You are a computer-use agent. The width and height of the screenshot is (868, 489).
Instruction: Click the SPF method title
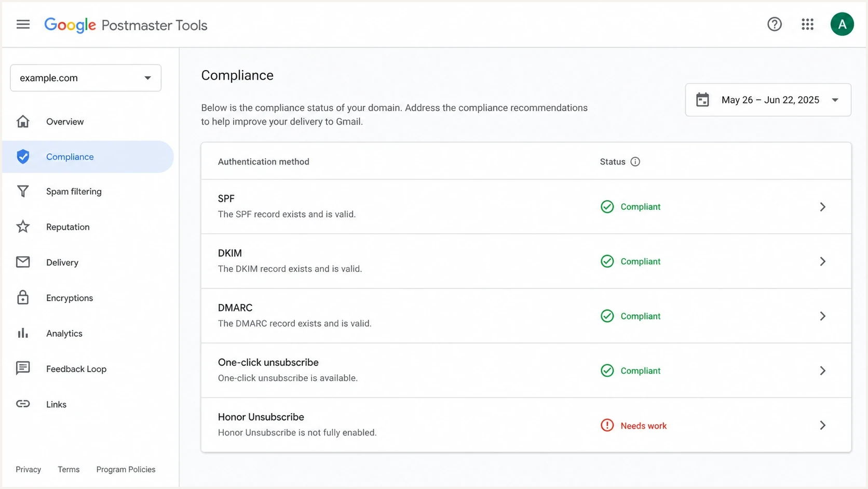[226, 199]
